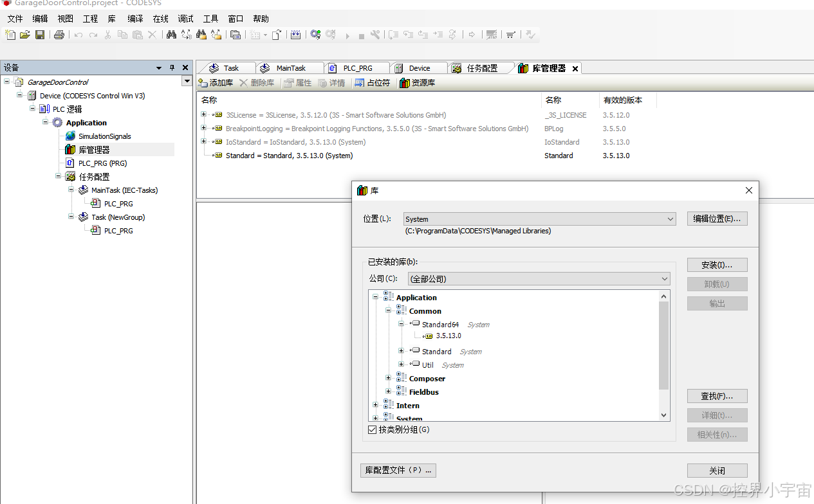Click the Login gear icon in toolbar
This screenshot has width=814, height=504.
click(315, 35)
